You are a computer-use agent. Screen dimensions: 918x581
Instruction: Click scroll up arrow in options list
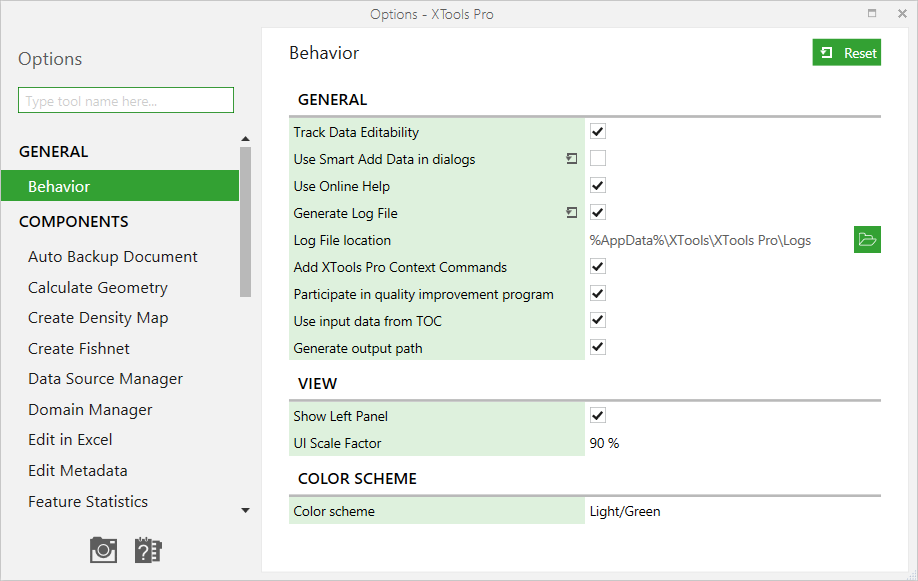pyautogui.click(x=245, y=139)
